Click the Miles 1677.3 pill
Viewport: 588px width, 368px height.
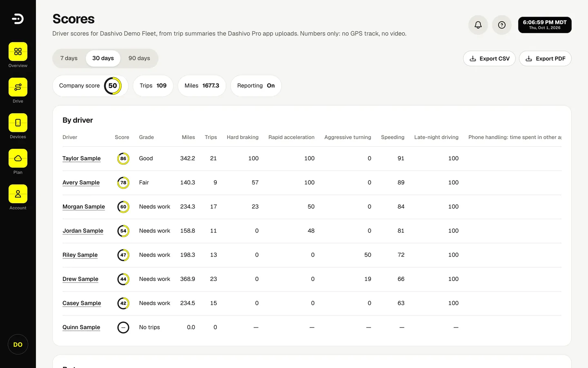coord(202,86)
